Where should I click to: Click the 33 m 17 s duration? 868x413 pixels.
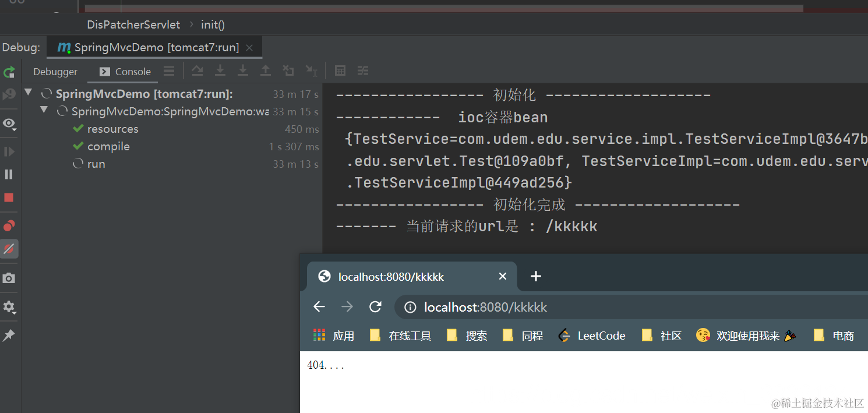[296, 94]
